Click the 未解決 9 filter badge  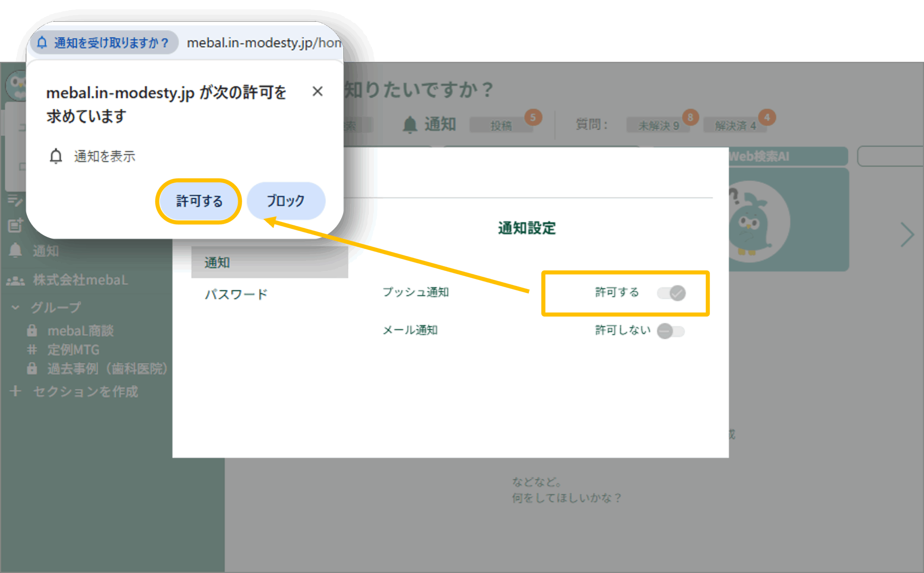pos(658,126)
